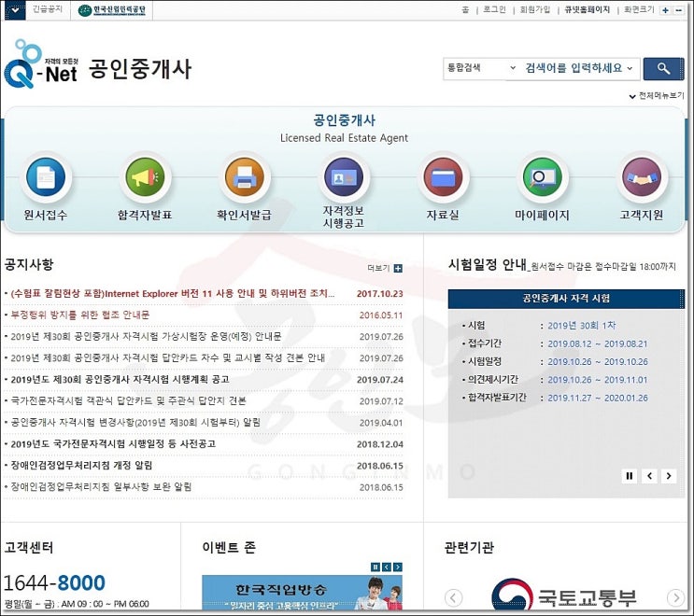Click the Q-Net logo
This screenshot has width=694, height=616.
pos(41,64)
